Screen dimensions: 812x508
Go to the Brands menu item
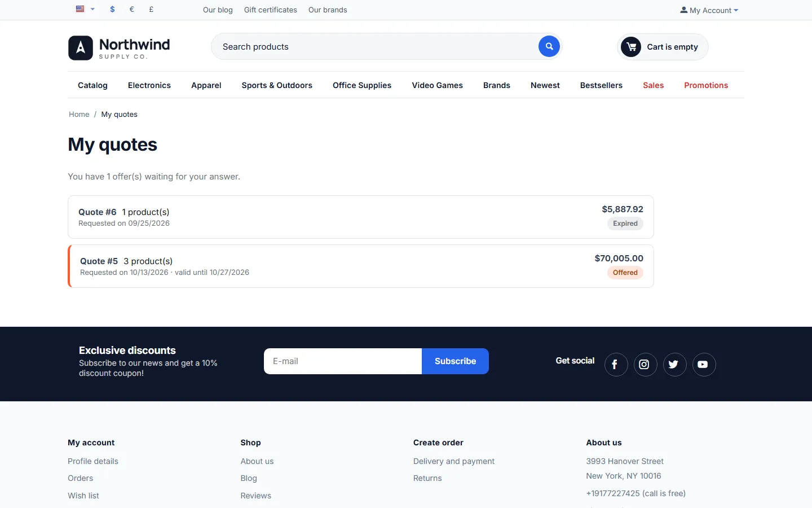[x=497, y=85]
